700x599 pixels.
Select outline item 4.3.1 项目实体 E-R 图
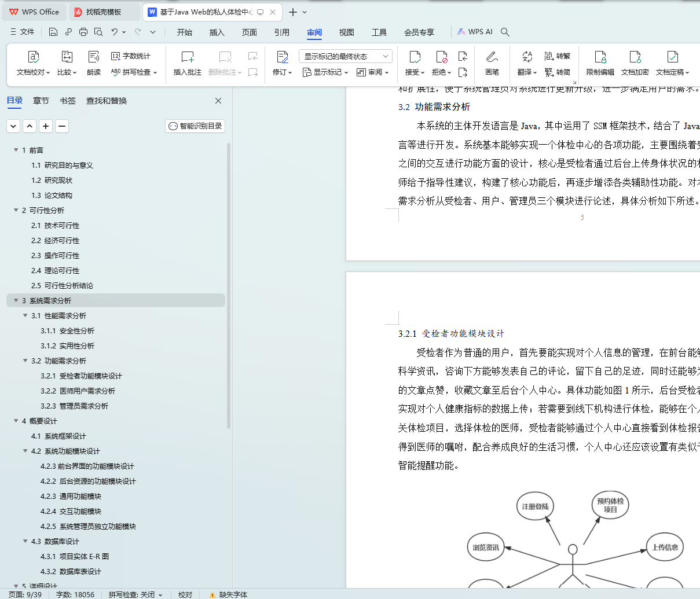[x=75, y=556]
